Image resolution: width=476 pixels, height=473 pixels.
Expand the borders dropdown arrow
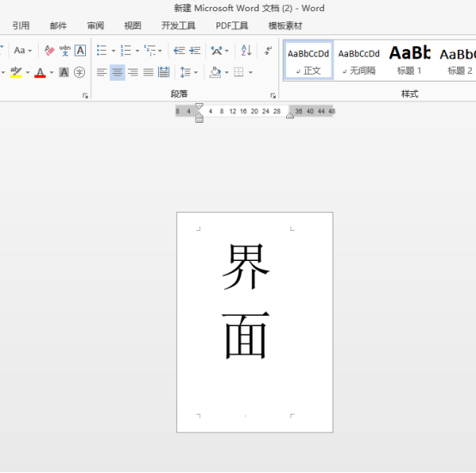point(250,73)
